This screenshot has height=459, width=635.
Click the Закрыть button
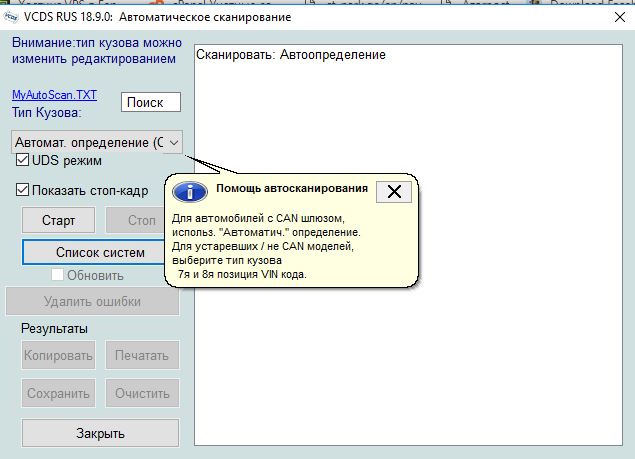coord(100,433)
